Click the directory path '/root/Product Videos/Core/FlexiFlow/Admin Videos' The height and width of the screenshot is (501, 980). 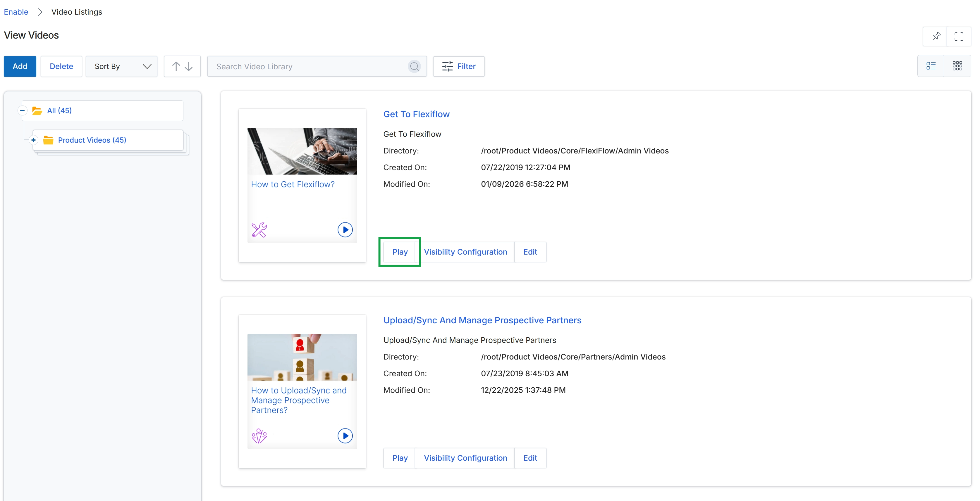click(575, 151)
